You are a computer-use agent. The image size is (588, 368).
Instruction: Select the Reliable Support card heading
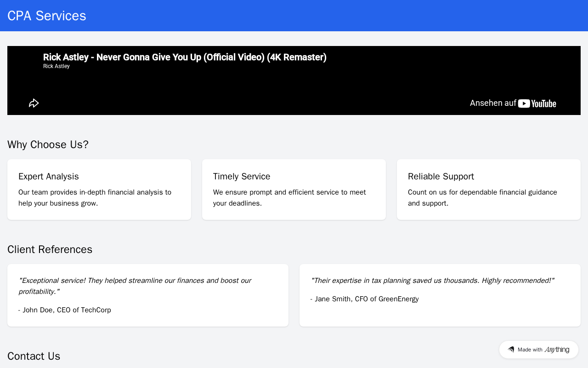(441, 177)
